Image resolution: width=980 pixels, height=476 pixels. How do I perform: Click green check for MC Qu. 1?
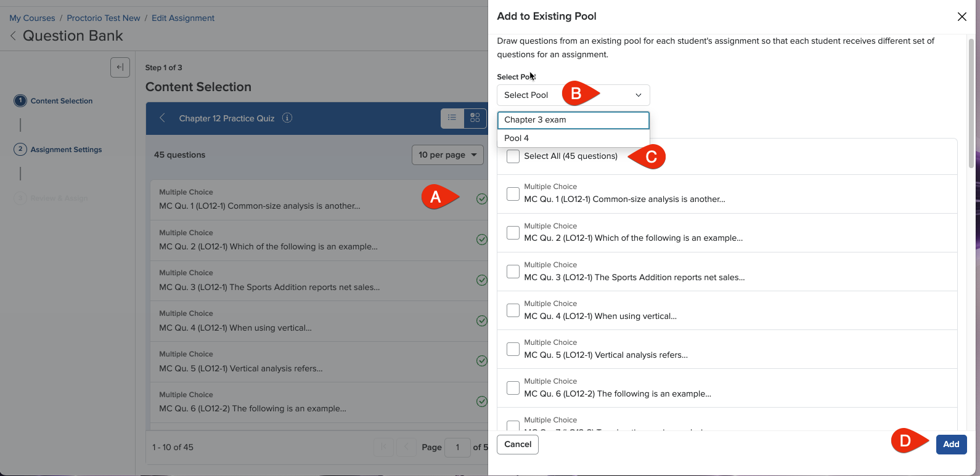click(x=482, y=199)
